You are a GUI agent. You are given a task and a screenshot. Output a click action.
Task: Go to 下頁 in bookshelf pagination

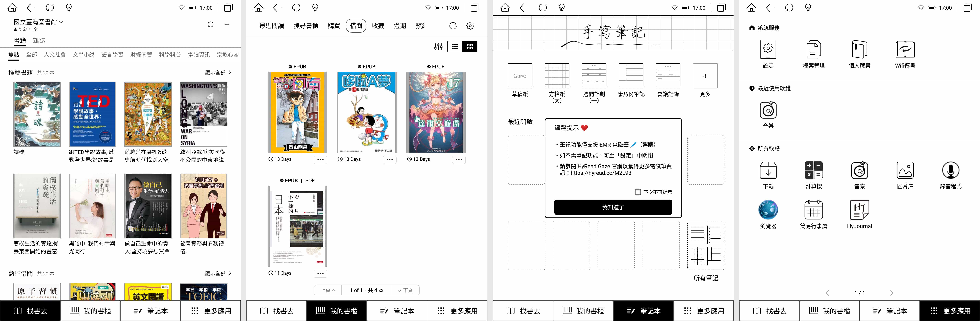click(405, 290)
